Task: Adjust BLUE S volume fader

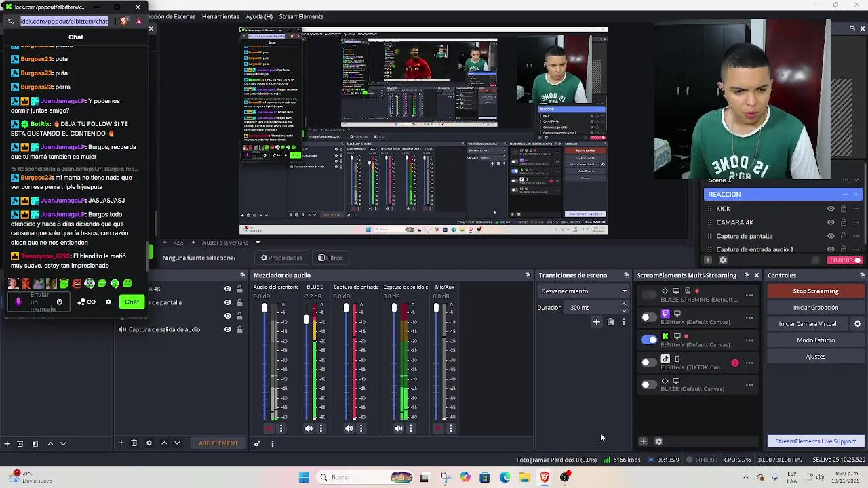Action: pos(307,318)
